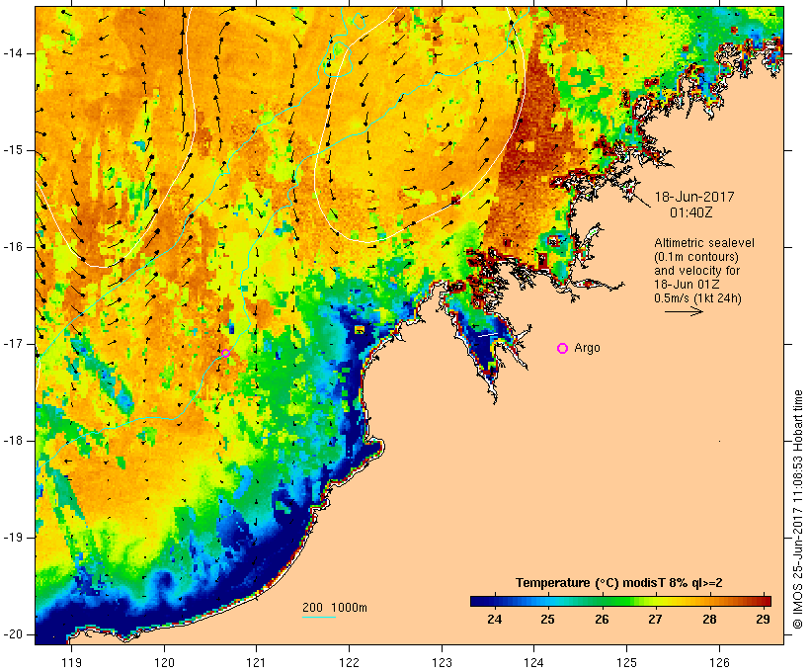Click the date text '18-Jun-2017'

point(694,197)
